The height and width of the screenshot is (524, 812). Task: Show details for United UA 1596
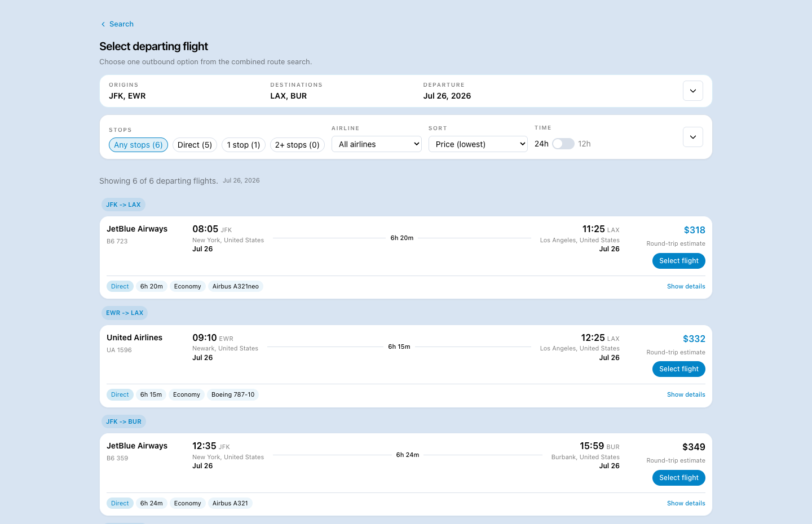point(686,394)
